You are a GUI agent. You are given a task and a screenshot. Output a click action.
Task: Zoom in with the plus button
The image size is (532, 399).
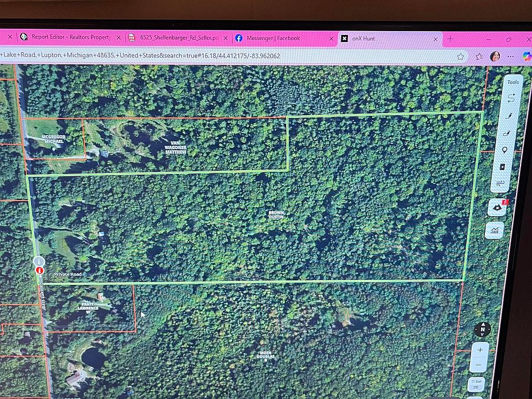pos(480,350)
